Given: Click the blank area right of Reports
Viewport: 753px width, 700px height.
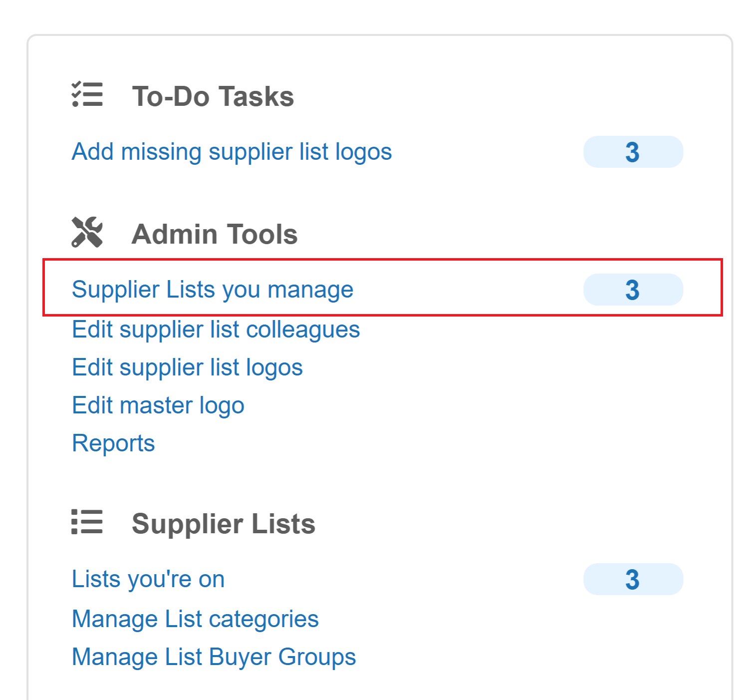Looking at the screenshot, I should pos(399,443).
